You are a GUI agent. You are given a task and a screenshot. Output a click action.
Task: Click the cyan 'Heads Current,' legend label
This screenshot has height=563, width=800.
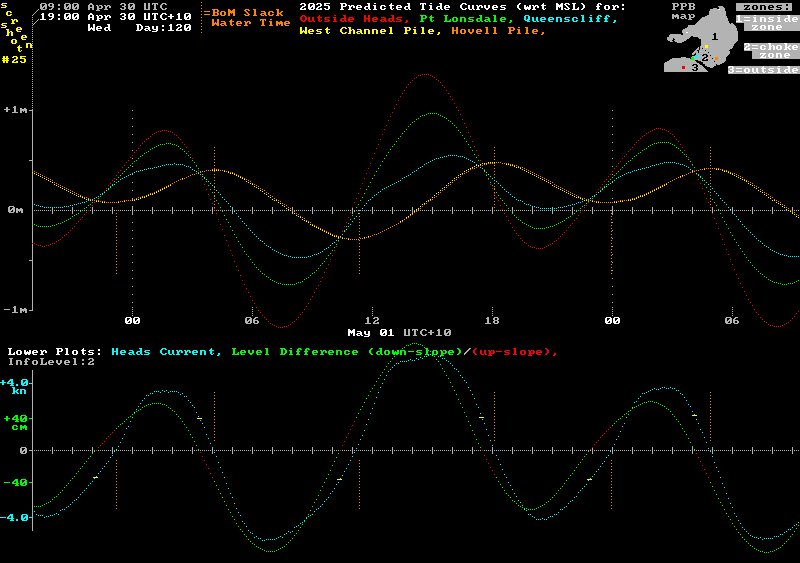tap(166, 352)
